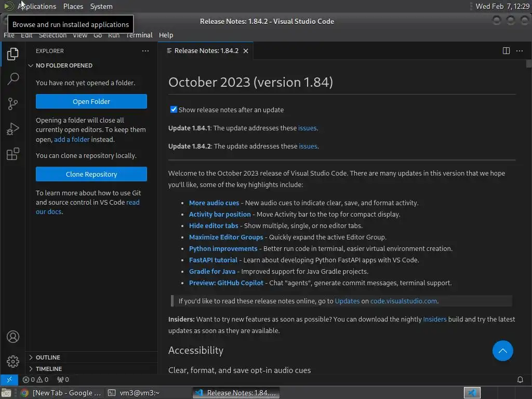
Task: Open the Gradle for Java link
Action: [212, 271]
